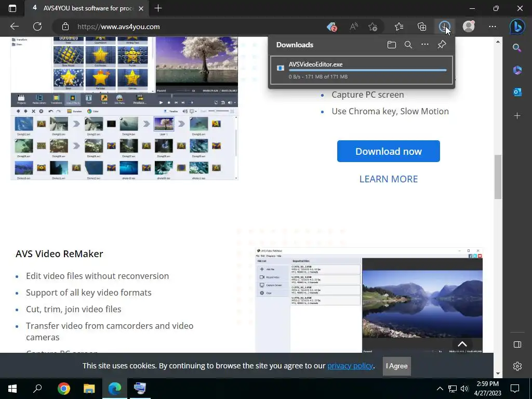
Task: Click 'Edit video files without reconversion' text
Action: pyautogui.click(x=97, y=276)
